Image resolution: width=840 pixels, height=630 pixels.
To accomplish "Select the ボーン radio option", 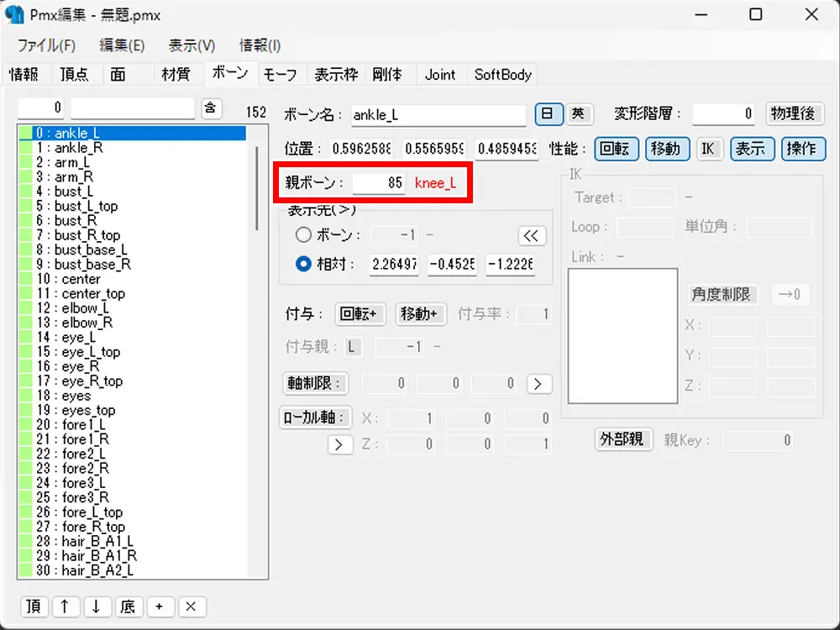I will (x=304, y=235).
